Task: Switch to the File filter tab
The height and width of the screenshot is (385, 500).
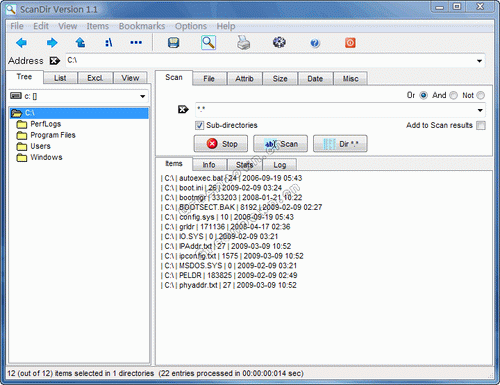Action: pos(209,79)
